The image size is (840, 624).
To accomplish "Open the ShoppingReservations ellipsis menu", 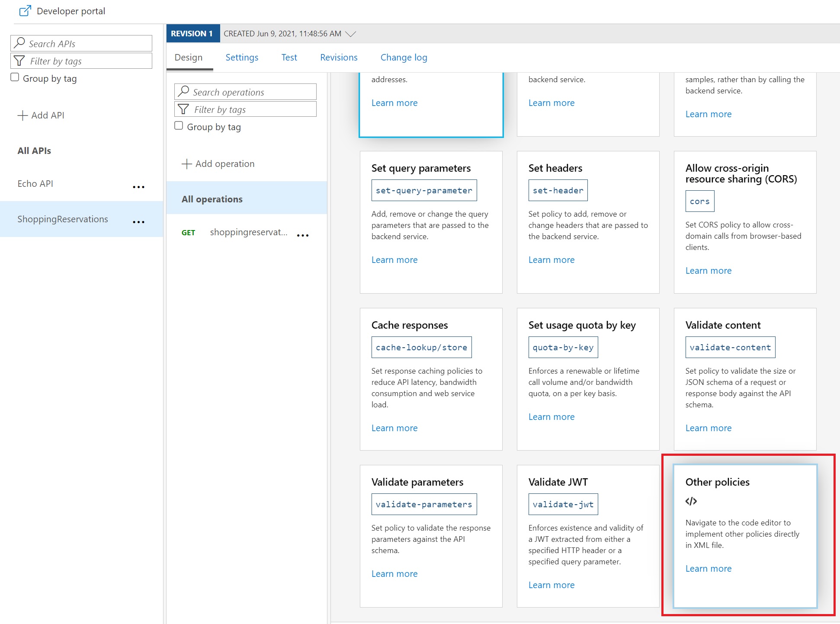I will point(138,222).
